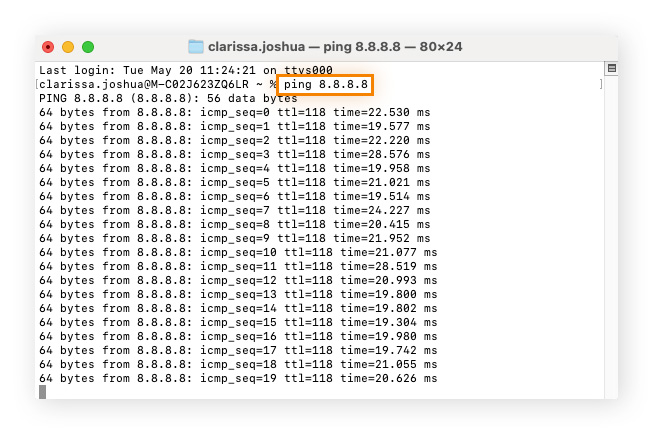Click the icmp_seq=8 reply line
Screen dimensions: 653x434
pos(234,224)
